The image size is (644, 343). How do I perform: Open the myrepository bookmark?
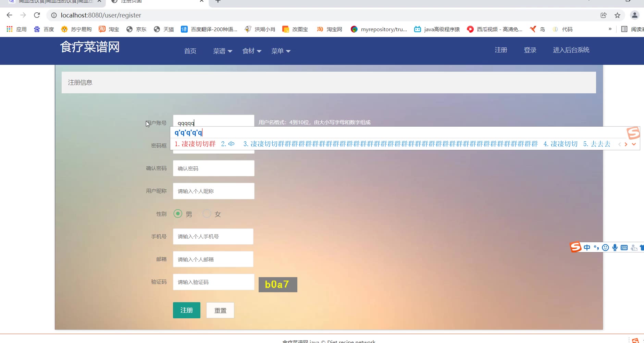379,29
